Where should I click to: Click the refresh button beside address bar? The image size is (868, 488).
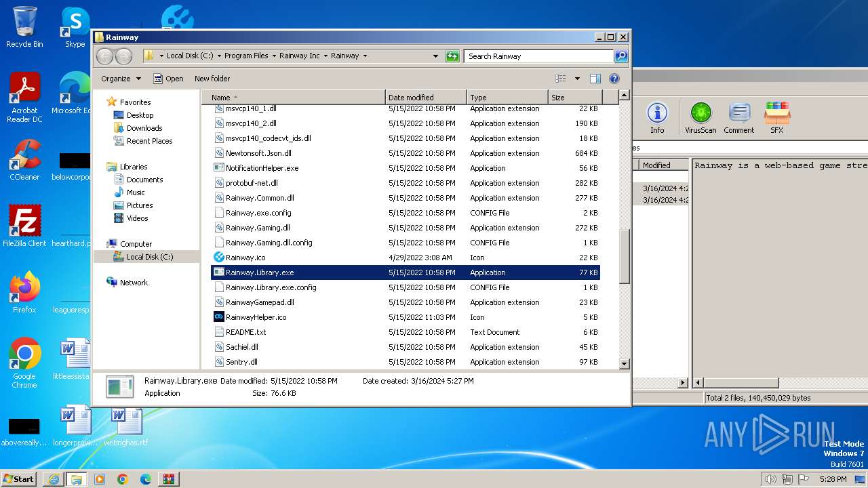(x=452, y=56)
